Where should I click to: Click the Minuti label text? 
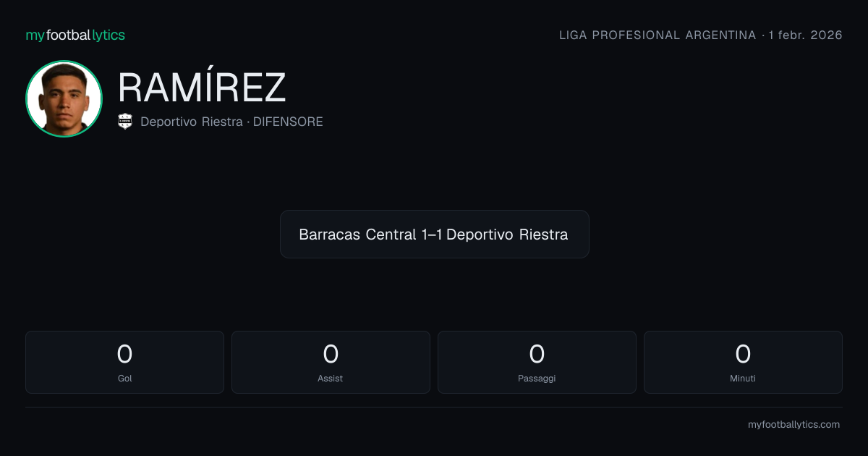pos(743,379)
